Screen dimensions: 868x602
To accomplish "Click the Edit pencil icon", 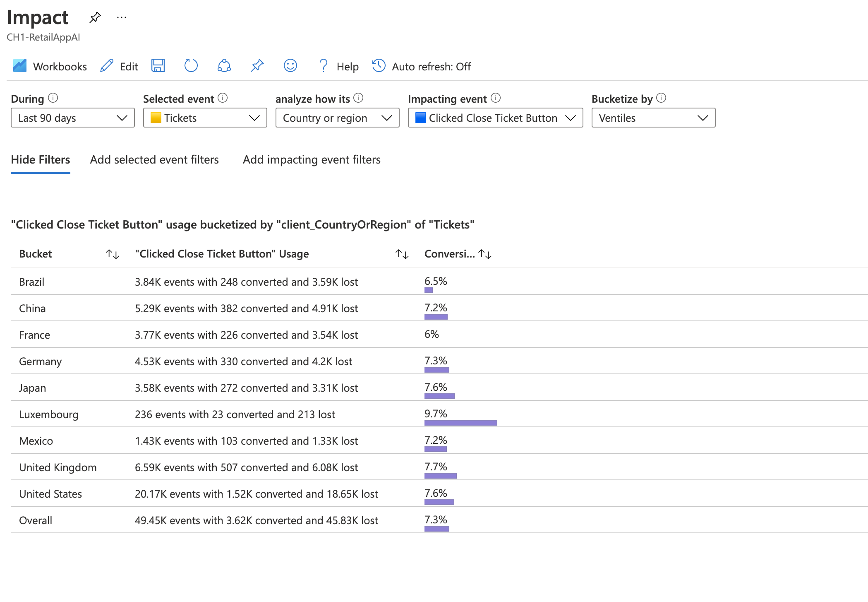I will pos(107,66).
